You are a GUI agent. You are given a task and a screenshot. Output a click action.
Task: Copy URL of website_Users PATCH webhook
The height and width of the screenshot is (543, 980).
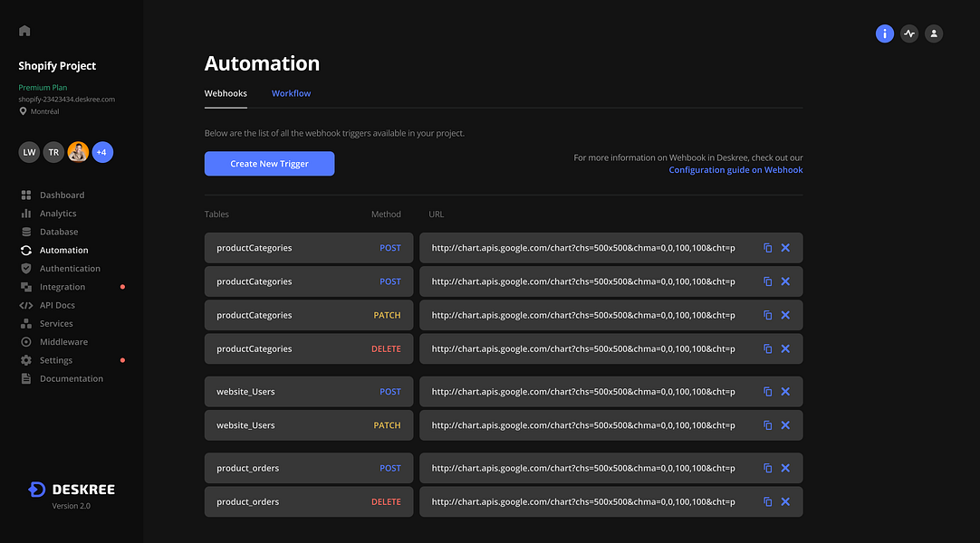(x=768, y=425)
